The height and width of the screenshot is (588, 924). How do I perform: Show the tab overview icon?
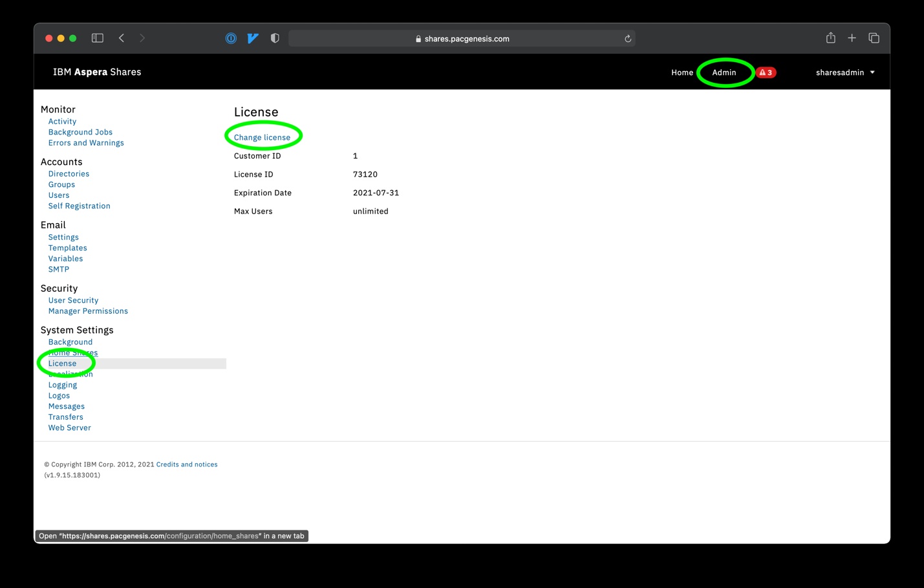click(874, 38)
